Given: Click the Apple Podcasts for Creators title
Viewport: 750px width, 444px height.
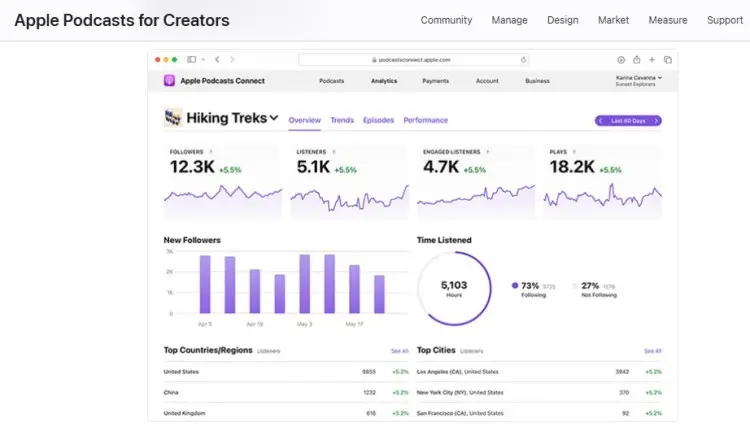Looking at the screenshot, I should pos(122,20).
